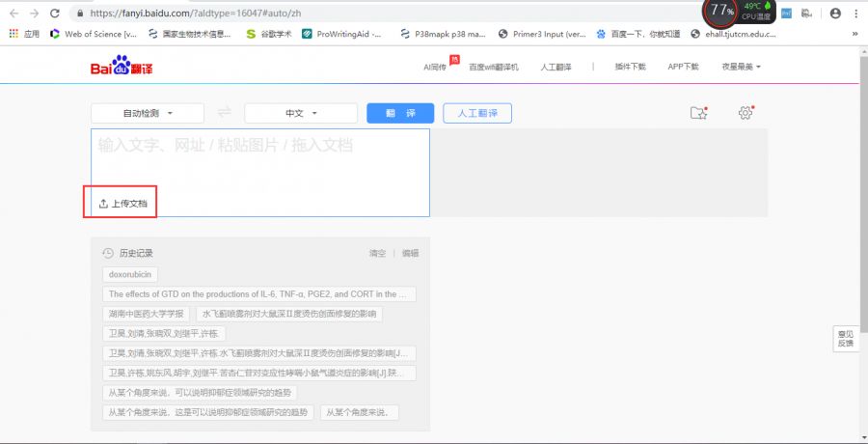Open the 百度wifi翻译机 header link
This screenshot has height=444, width=868.
click(x=494, y=67)
